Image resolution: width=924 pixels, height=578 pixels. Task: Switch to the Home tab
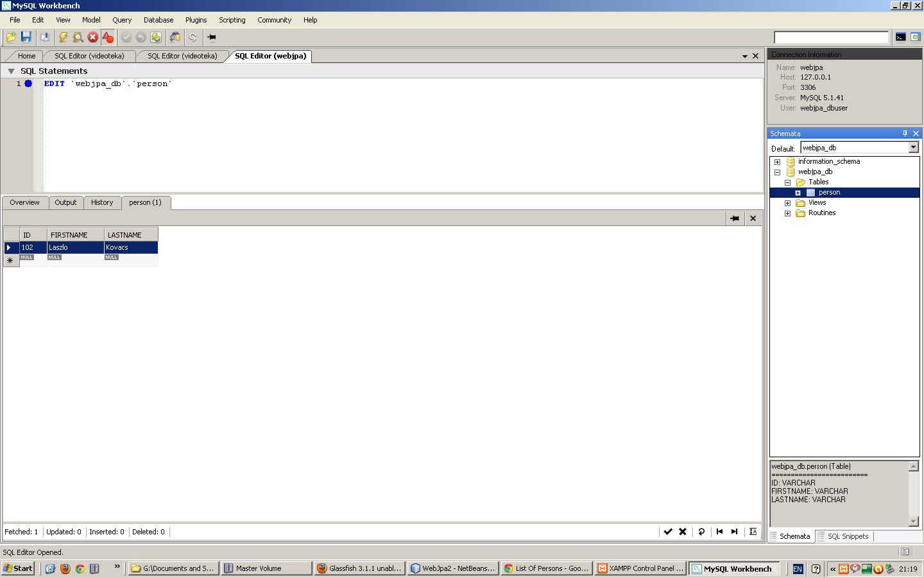[x=27, y=56]
